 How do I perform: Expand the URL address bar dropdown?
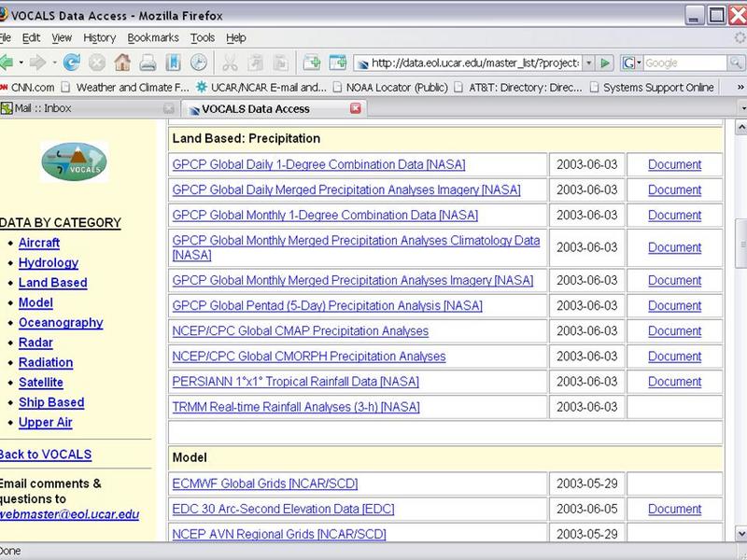587,63
